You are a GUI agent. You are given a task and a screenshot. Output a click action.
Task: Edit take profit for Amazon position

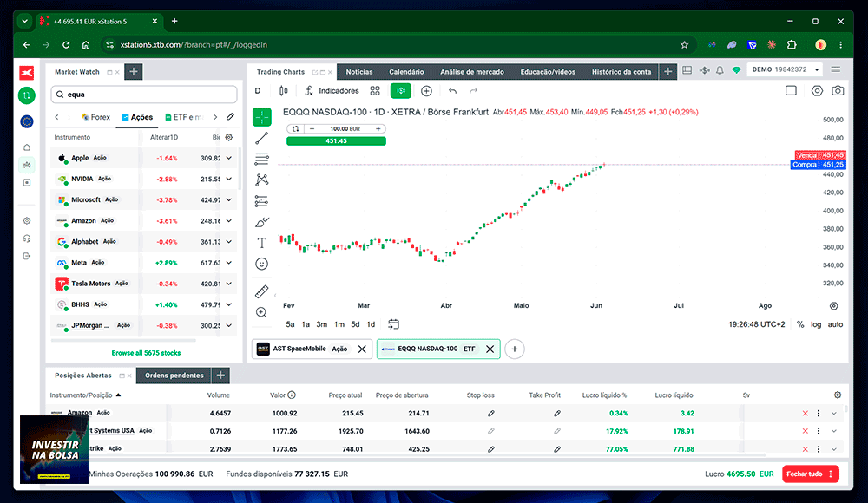(557, 414)
